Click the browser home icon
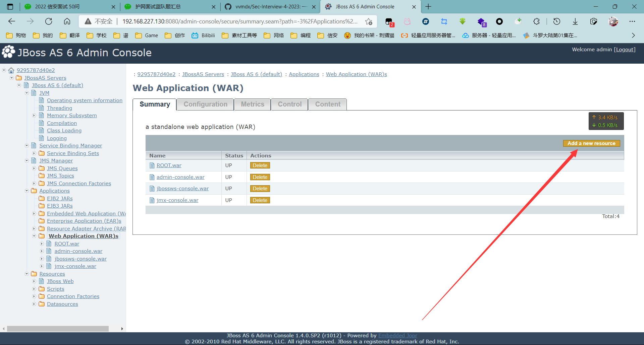The width and height of the screenshot is (644, 345). [x=67, y=21]
